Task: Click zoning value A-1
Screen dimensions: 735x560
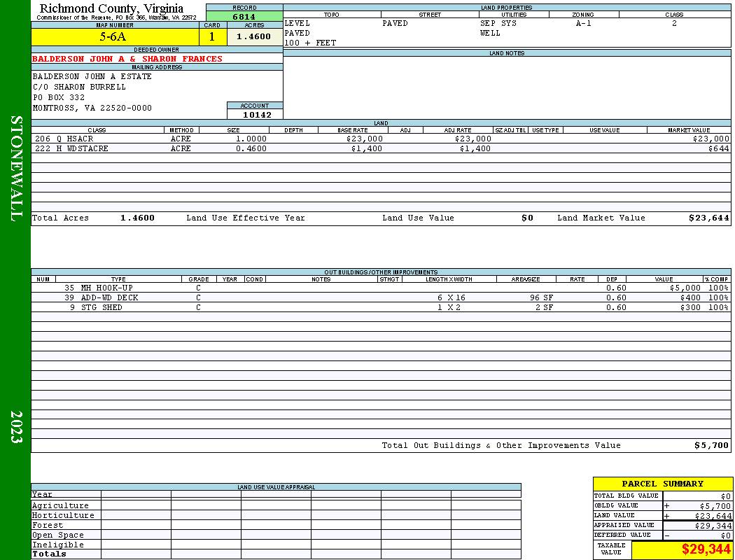Action: point(584,23)
